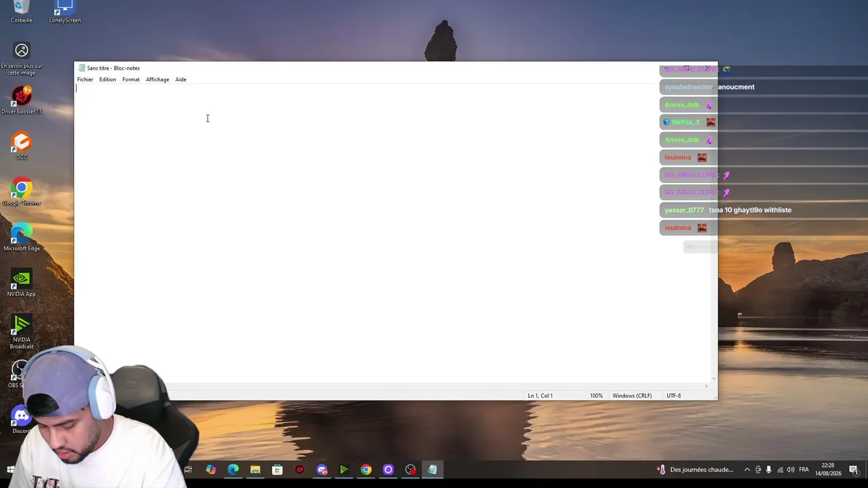Open Microsoft Store from the taskbar
The image size is (868, 488).
[x=277, y=470]
